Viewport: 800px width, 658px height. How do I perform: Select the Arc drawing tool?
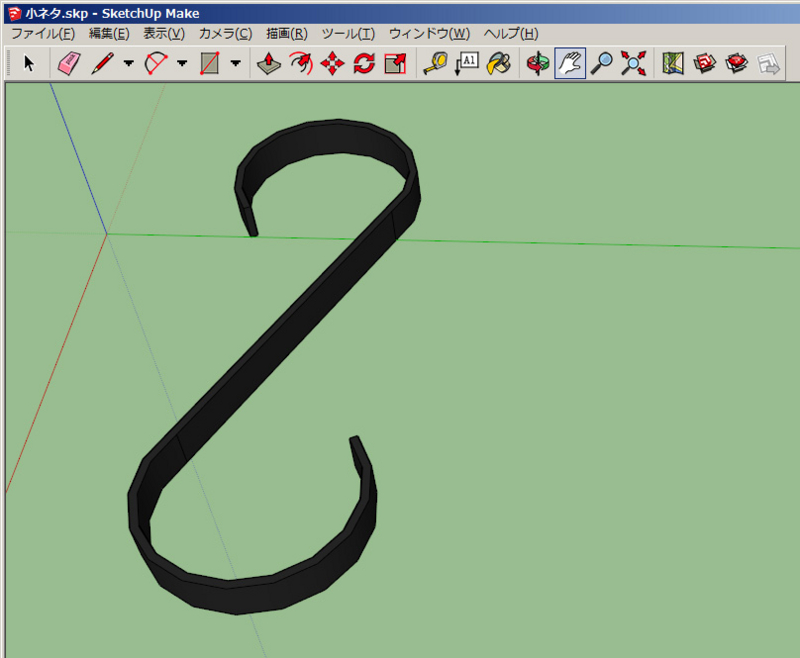click(156, 63)
